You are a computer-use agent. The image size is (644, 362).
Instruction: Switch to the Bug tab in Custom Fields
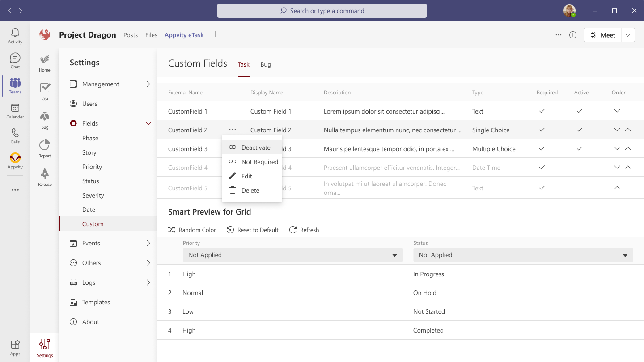click(266, 64)
